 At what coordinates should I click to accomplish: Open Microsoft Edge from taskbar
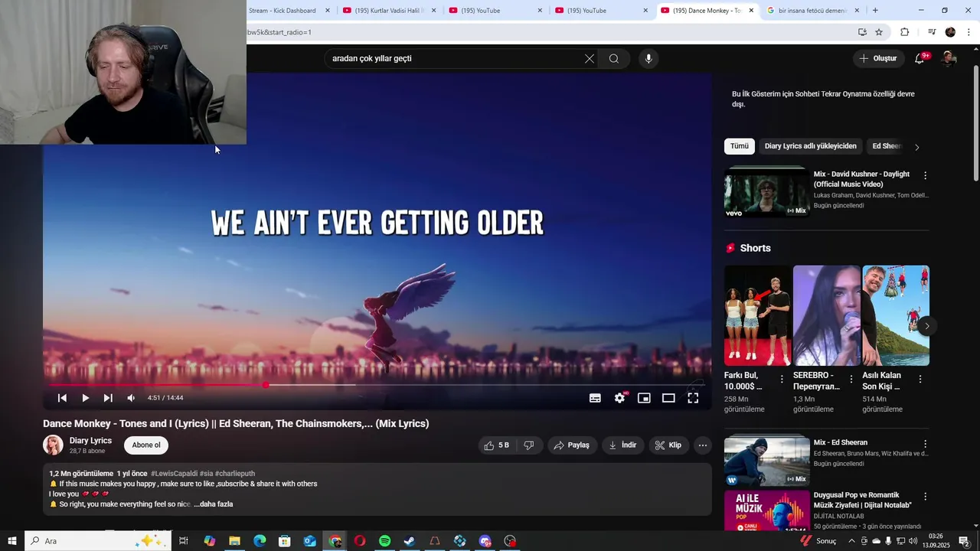pyautogui.click(x=260, y=541)
